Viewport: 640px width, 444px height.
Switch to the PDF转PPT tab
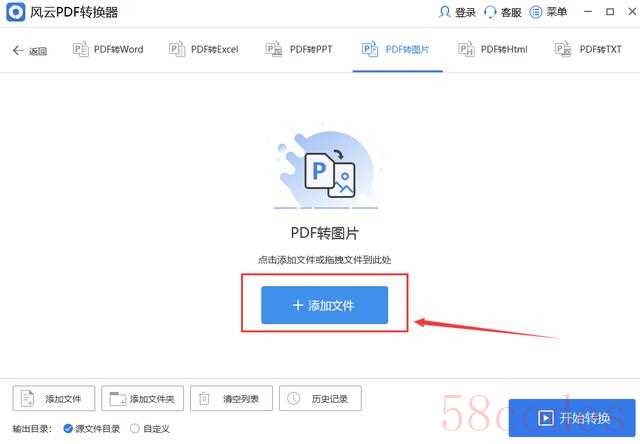click(299, 49)
